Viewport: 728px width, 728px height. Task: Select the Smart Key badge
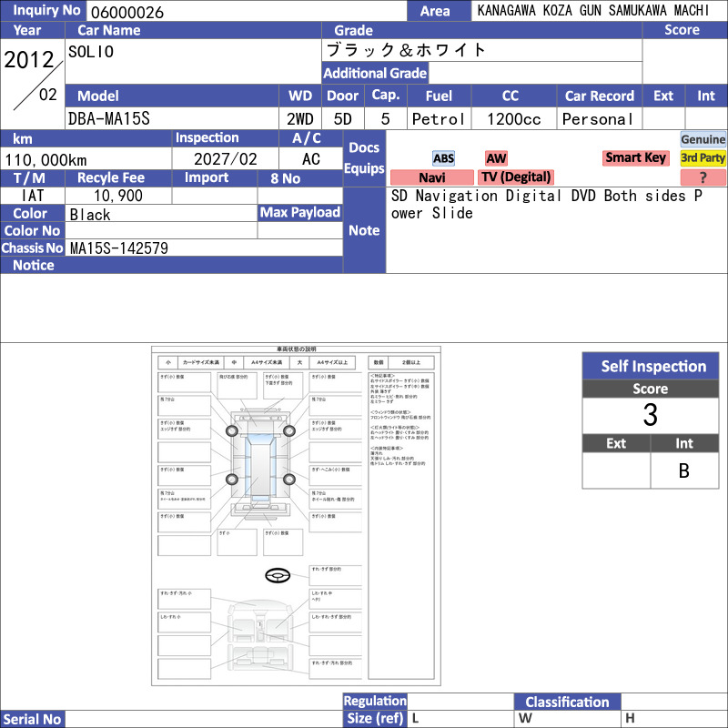coord(635,157)
